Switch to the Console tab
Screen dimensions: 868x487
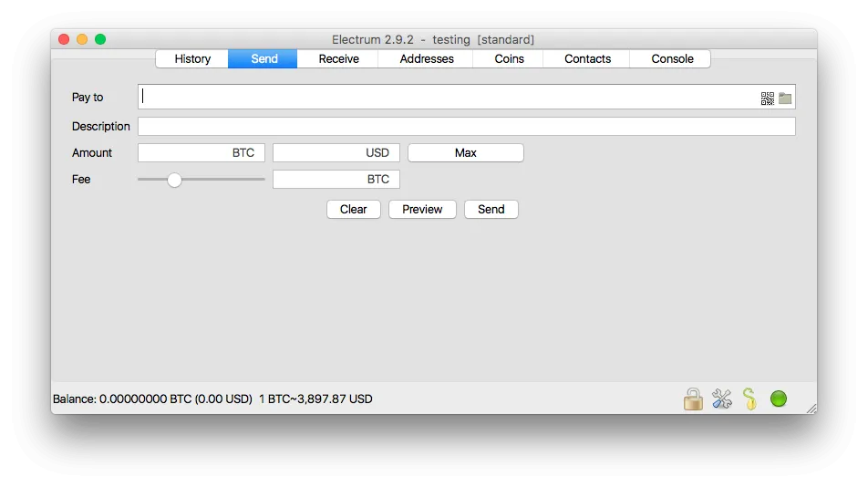[671, 58]
